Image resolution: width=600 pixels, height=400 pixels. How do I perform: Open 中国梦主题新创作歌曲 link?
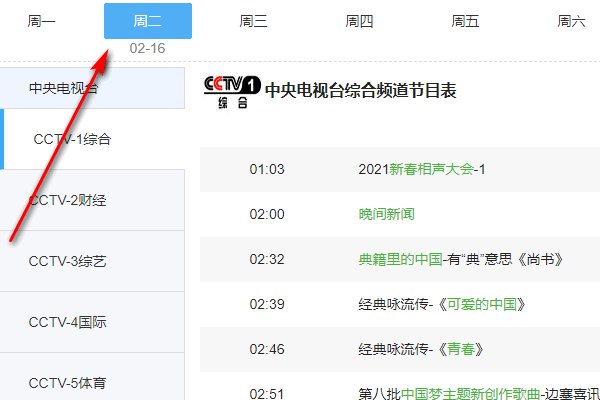tap(471, 393)
